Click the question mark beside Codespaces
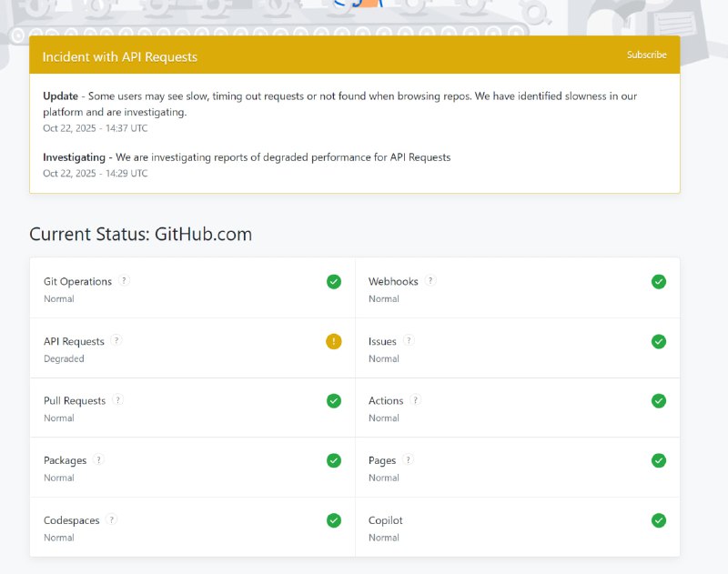This screenshot has width=728, height=574. [112, 520]
